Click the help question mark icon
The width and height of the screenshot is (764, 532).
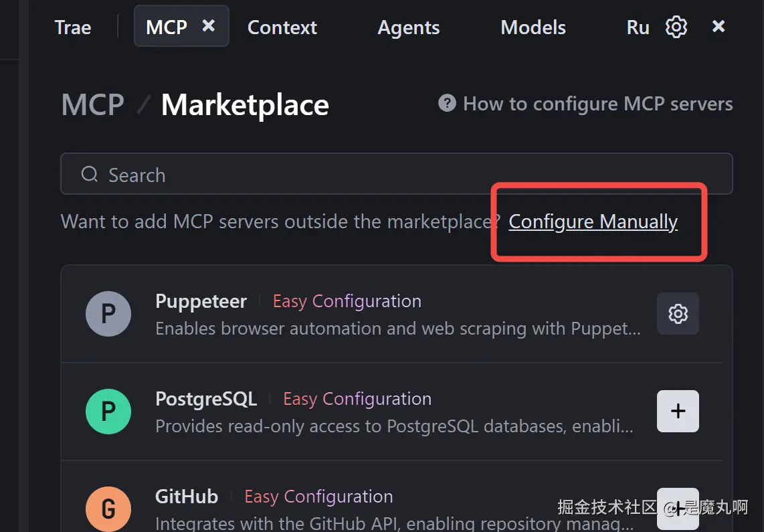click(x=447, y=104)
